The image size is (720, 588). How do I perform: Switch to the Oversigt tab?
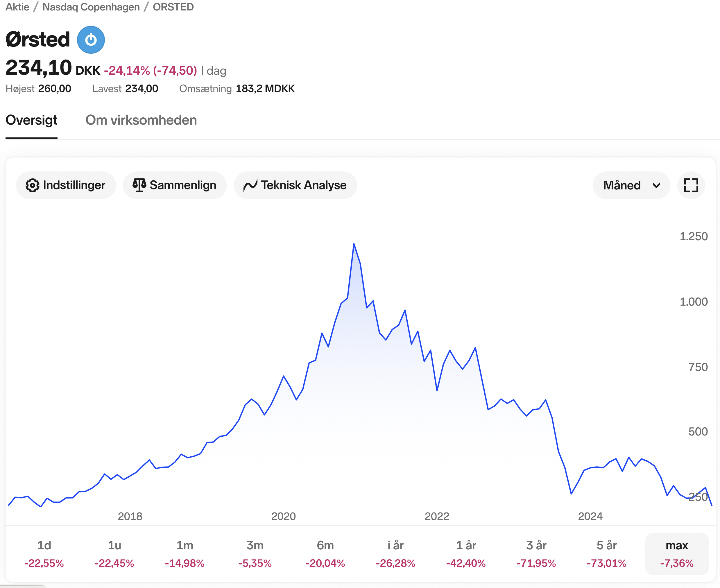point(31,120)
